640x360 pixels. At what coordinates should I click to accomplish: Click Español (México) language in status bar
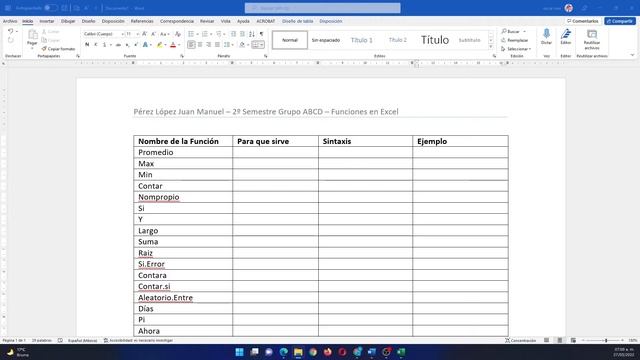point(82,340)
